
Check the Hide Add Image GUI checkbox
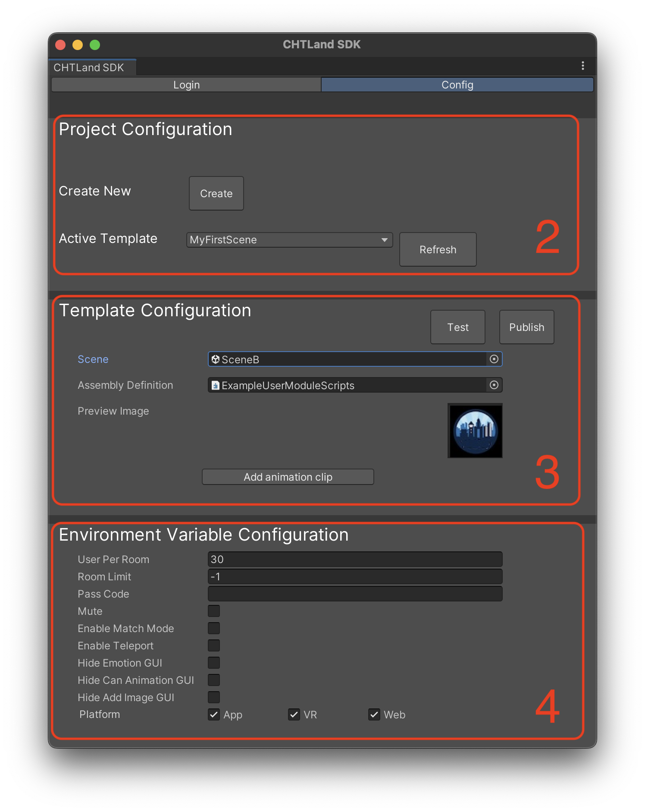[214, 697]
